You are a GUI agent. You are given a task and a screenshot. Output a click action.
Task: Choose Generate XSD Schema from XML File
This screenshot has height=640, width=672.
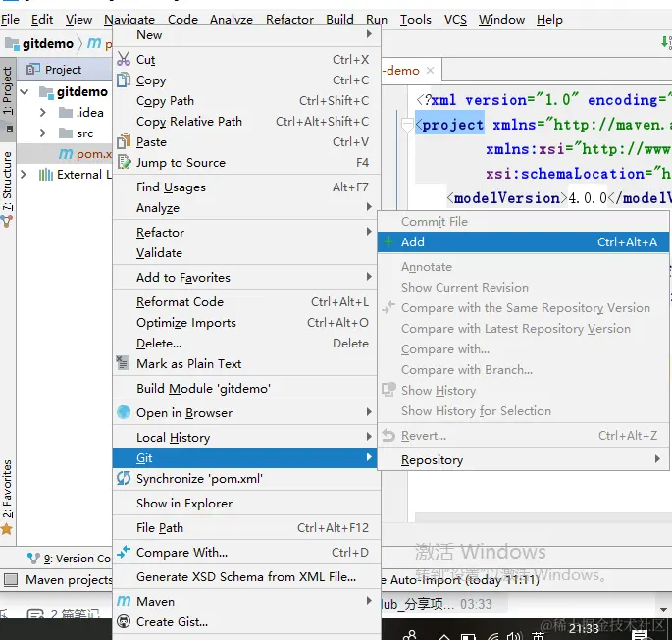[x=247, y=577]
